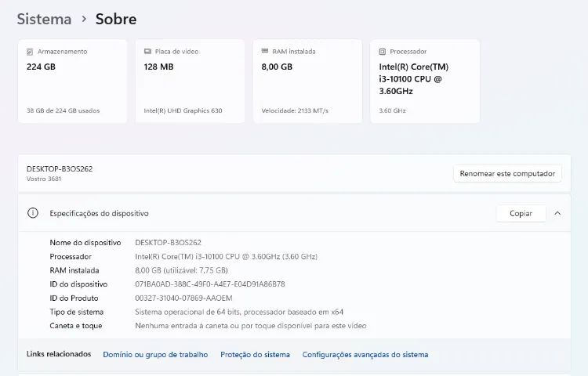Viewport: 588px width, 376px height.
Task: Click the Velocidade: 2133 MT/s text
Action: pos(295,111)
